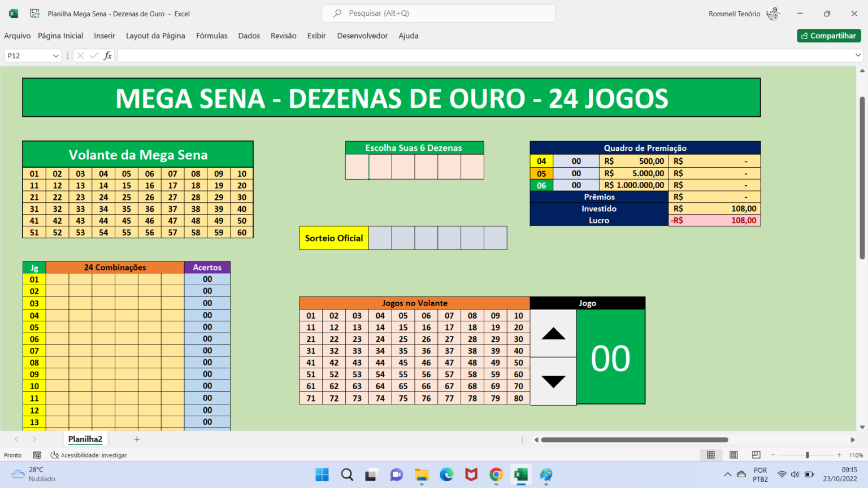Open the Layout da Página tab
Image resolution: width=868 pixels, height=488 pixels.
pyautogui.click(x=155, y=36)
